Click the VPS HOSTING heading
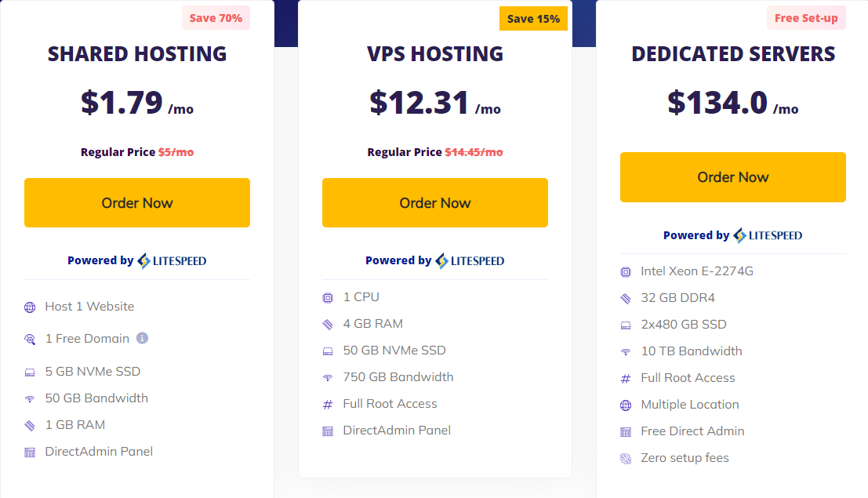Screen dimensions: 868x498 click(x=435, y=54)
